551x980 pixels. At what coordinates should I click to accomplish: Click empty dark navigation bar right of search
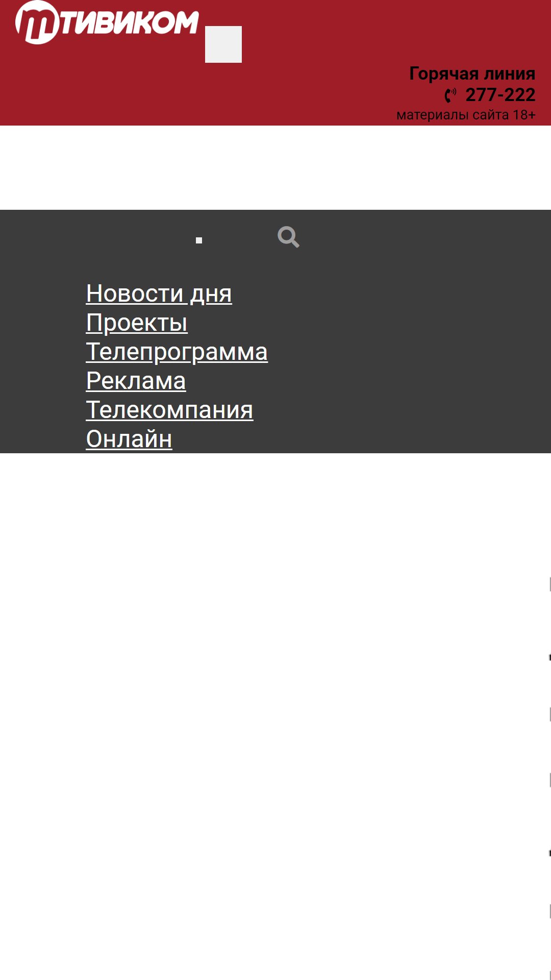pyautogui.click(x=423, y=237)
